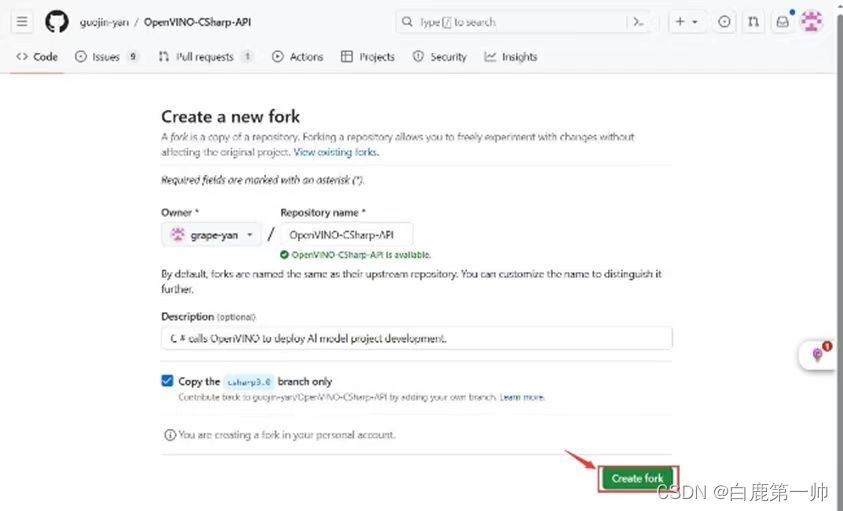Switch to the Issues tab
843x511 pixels.
106,57
